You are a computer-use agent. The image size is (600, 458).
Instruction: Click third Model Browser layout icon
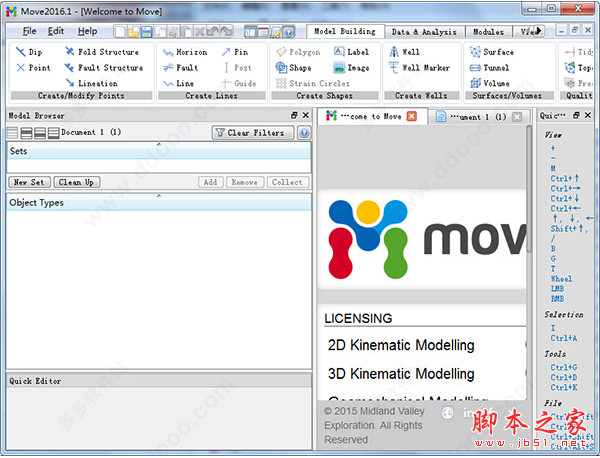point(40,133)
